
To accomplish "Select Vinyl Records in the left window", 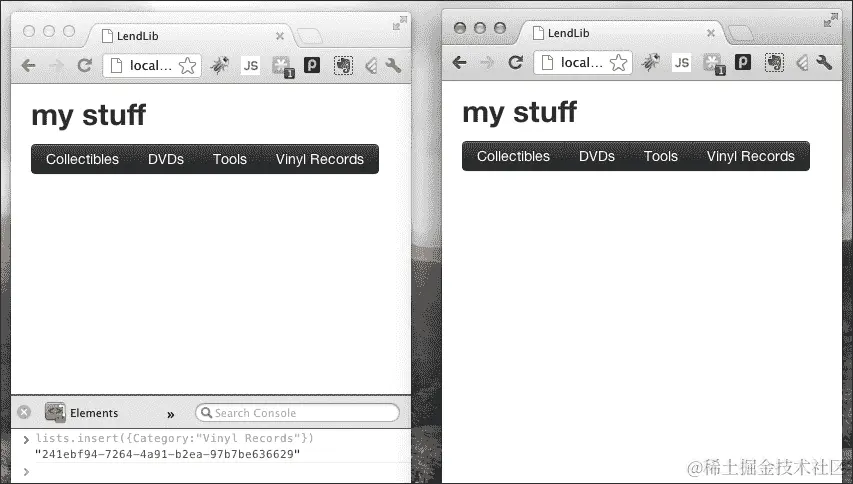I will point(319,159).
